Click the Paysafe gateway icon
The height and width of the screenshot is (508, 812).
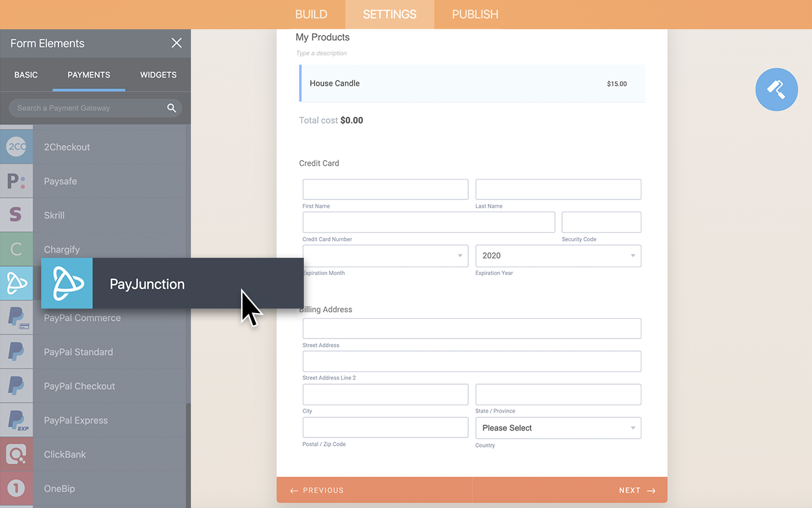click(x=16, y=181)
